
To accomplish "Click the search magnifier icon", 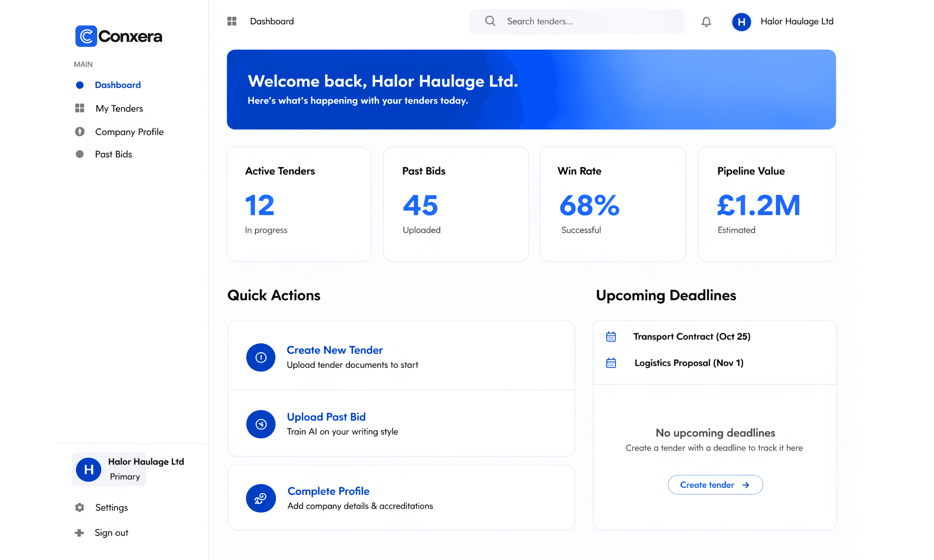I will coord(490,21).
